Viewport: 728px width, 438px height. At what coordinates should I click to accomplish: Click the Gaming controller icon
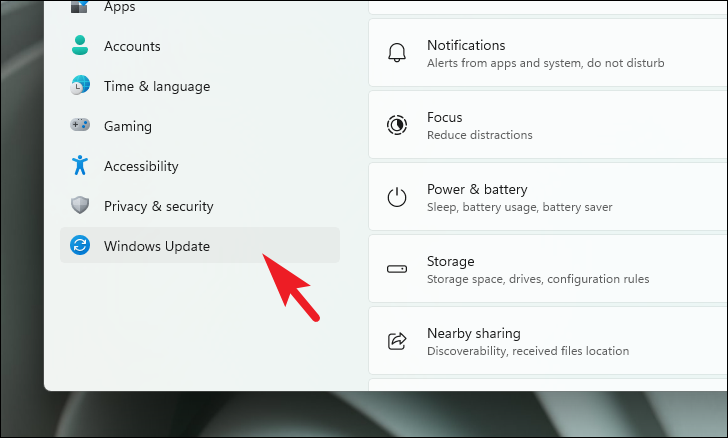pyautogui.click(x=80, y=124)
